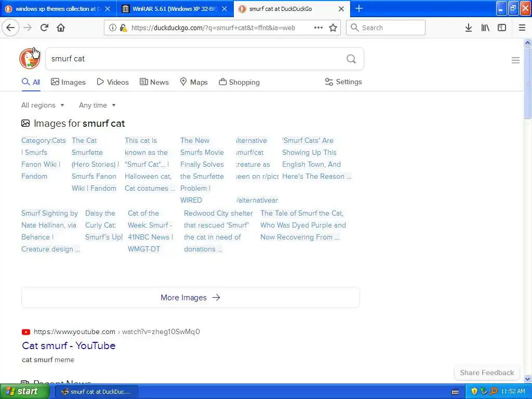Click the green arrows tray icon
This screenshot has height=399, width=532.
coord(484,392)
